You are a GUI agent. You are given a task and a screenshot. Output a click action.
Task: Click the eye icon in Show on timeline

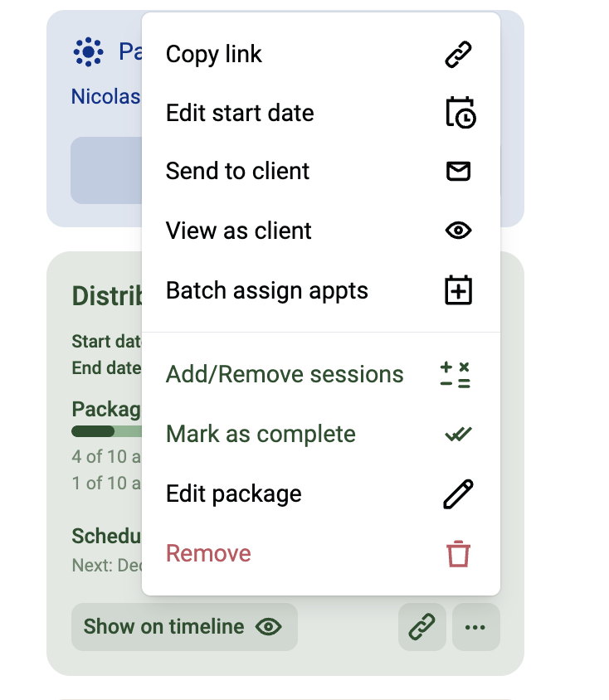pos(268,627)
